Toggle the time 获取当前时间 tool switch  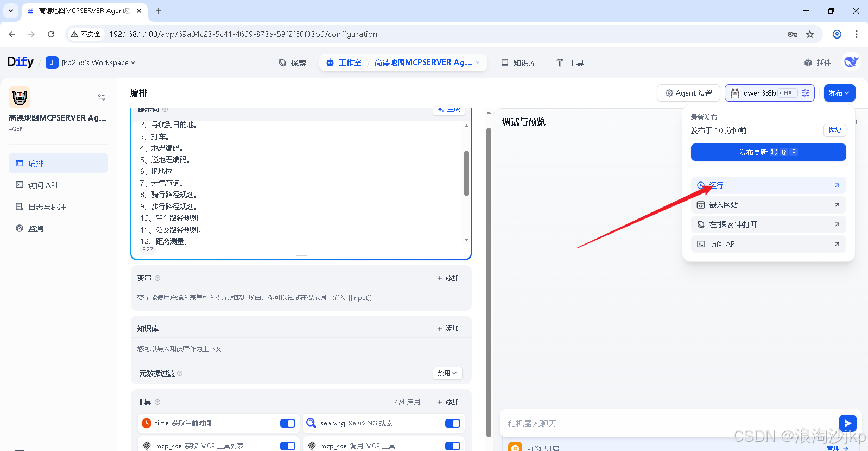click(x=288, y=423)
